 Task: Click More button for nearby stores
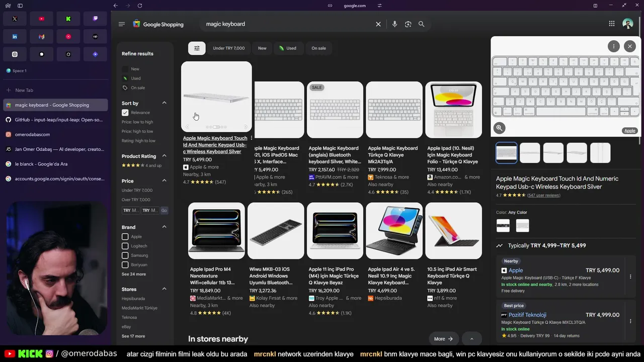(x=444, y=339)
